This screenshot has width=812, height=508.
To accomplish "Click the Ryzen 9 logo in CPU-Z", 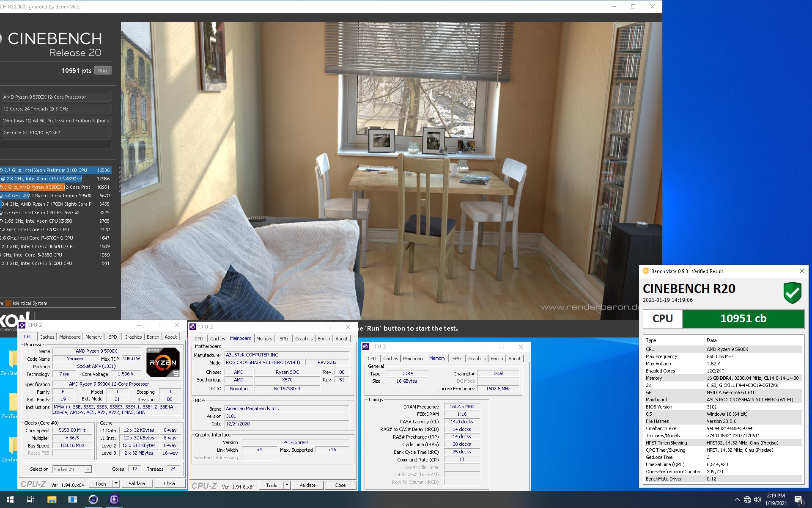I will pyautogui.click(x=163, y=362).
